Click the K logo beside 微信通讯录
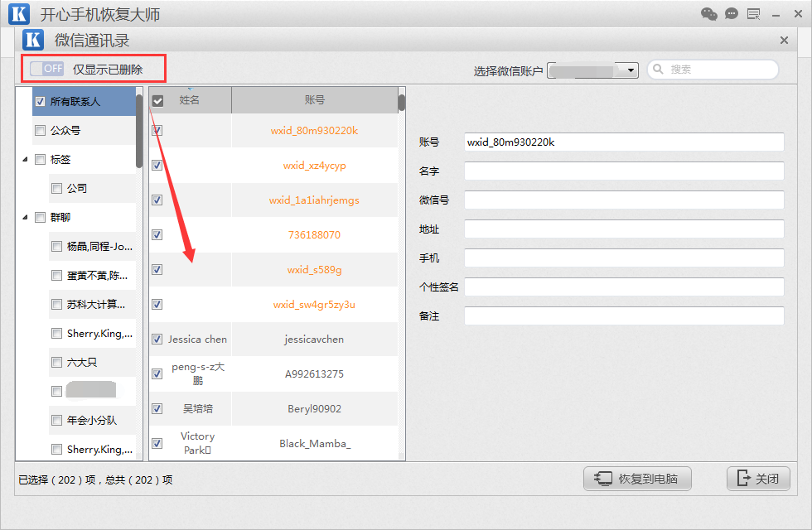Screen dimensions: 812x530 pos(33,40)
